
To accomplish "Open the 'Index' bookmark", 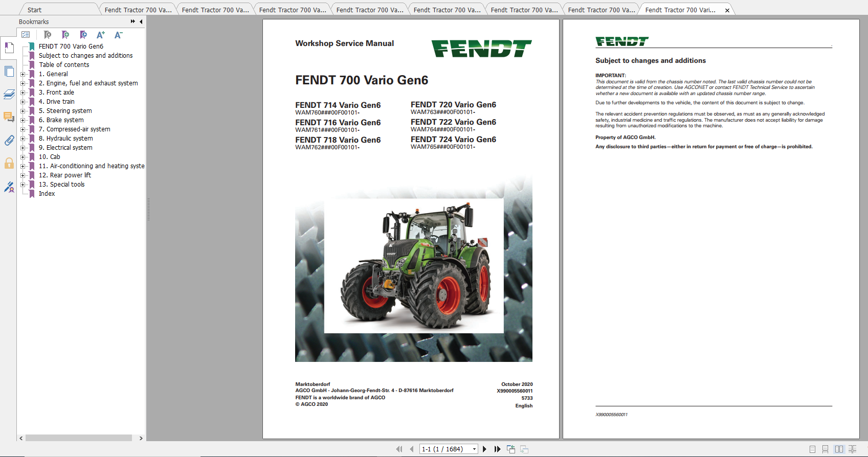I will click(x=47, y=194).
